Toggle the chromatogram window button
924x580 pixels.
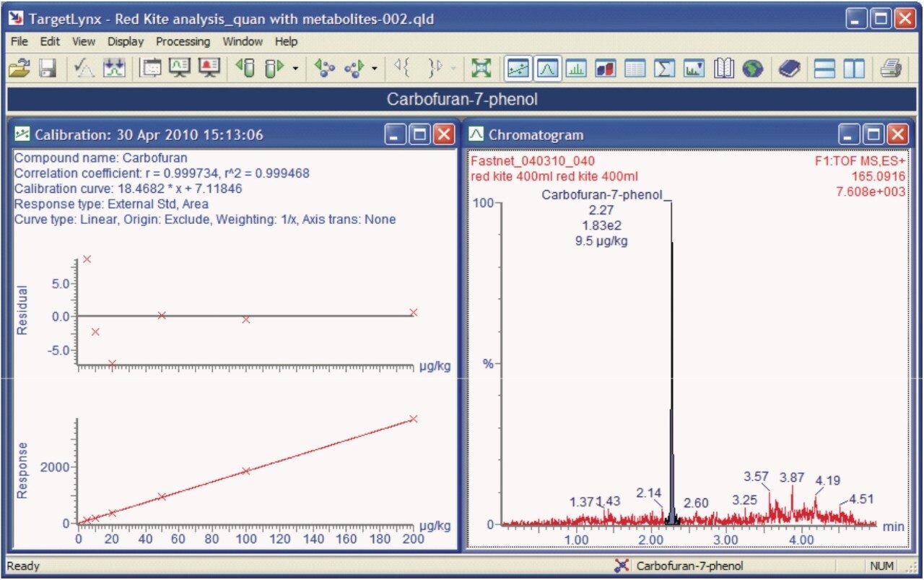point(546,69)
